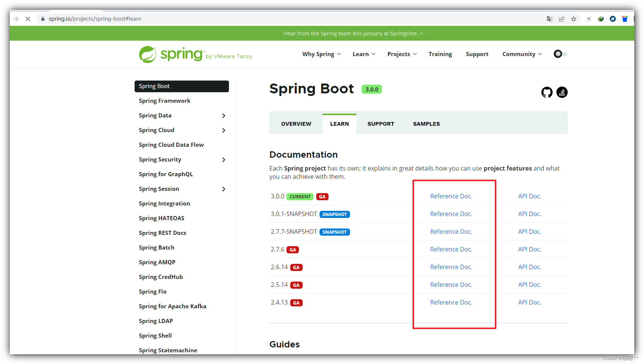Open the Support menu item in header
Image resolution: width=644 pixels, height=364 pixels.
click(477, 54)
